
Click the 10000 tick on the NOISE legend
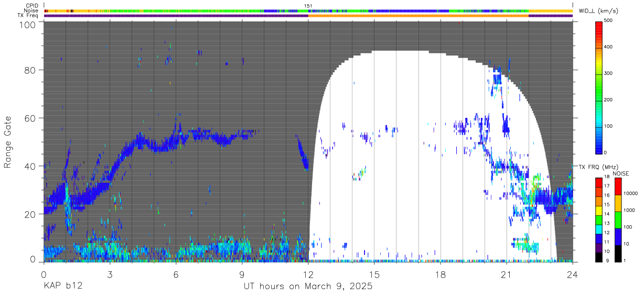[631, 194]
